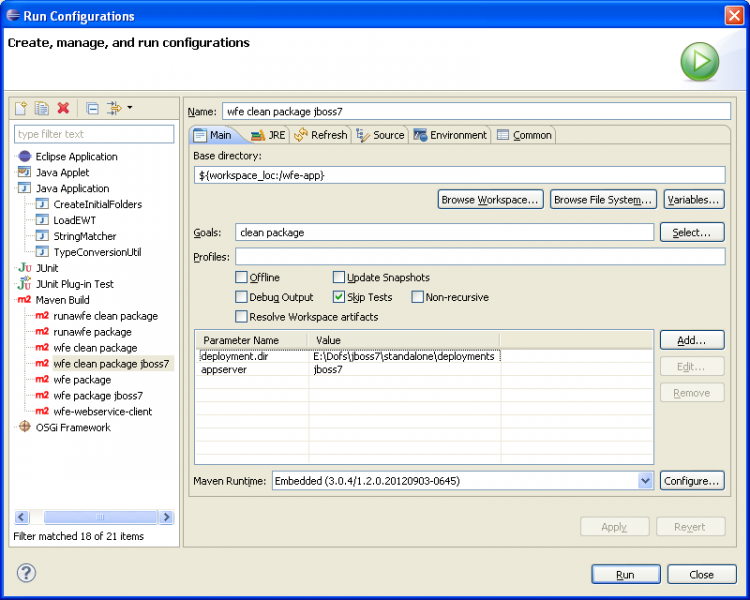This screenshot has width=750, height=600.
Task: Delete selected configuration with red X icon
Action: [x=63, y=108]
